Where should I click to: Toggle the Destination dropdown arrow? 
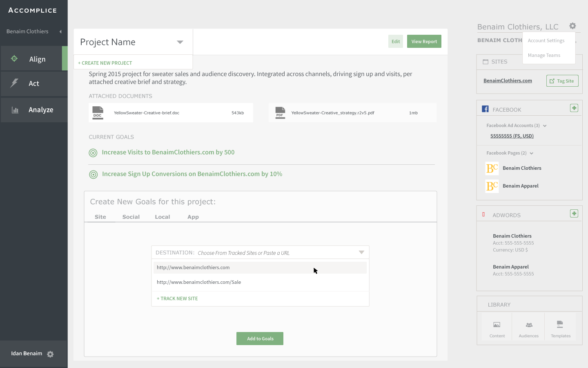click(361, 252)
